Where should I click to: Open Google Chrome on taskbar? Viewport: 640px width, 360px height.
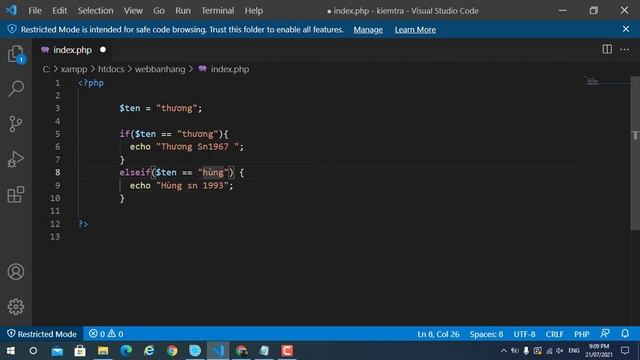click(172, 351)
